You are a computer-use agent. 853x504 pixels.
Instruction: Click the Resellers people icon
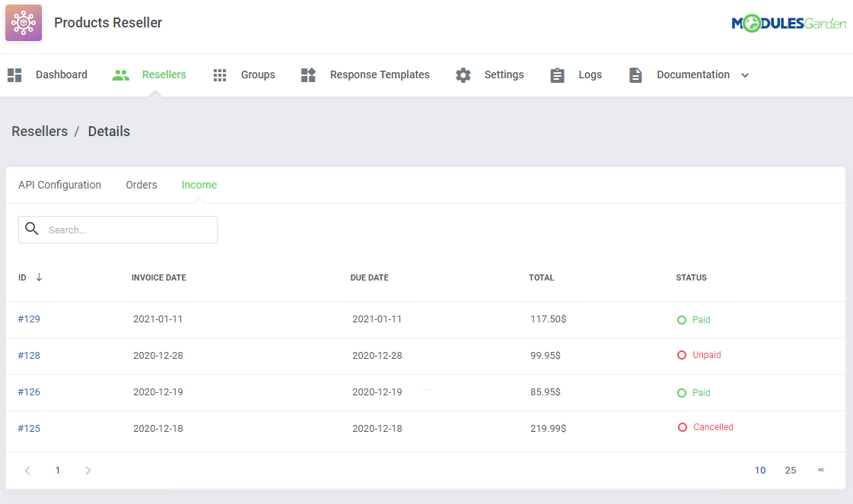click(x=121, y=75)
